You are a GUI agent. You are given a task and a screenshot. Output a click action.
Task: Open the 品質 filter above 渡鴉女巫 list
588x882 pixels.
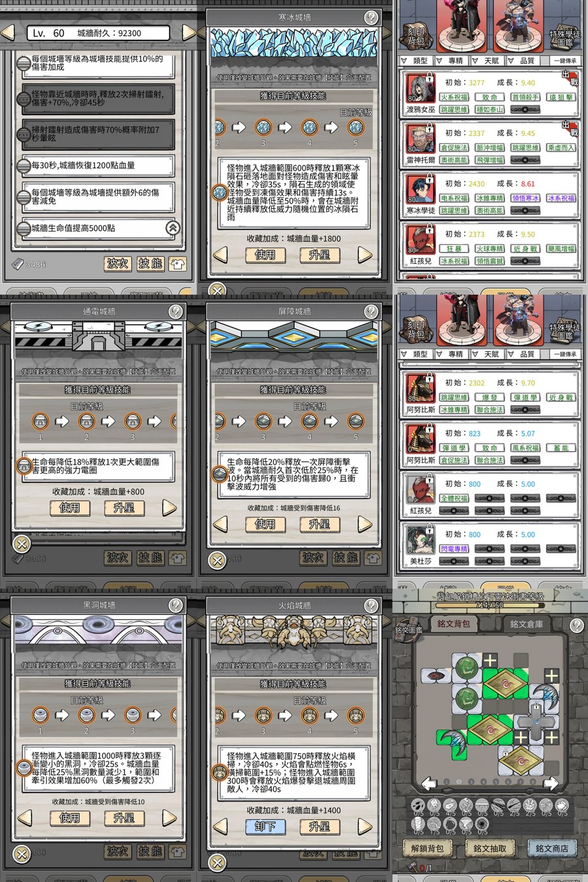pyautogui.click(x=521, y=61)
